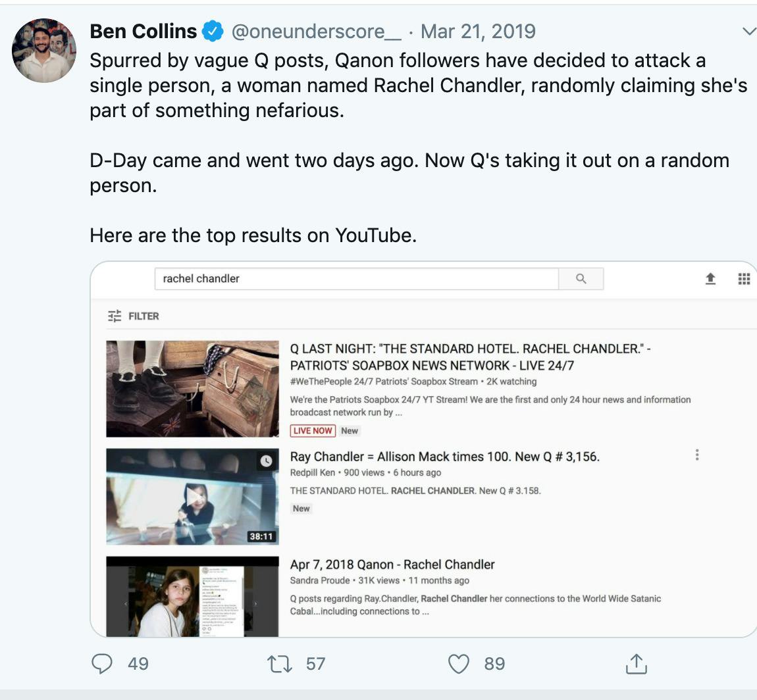Click the YouTube search magnifier button
This screenshot has height=700, width=757.
pyautogui.click(x=581, y=279)
